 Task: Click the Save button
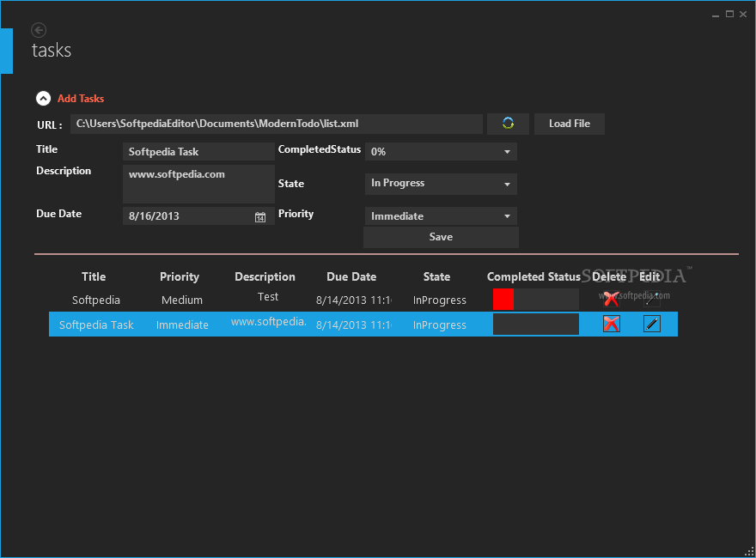pyautogui.click(x=442, y=237)
